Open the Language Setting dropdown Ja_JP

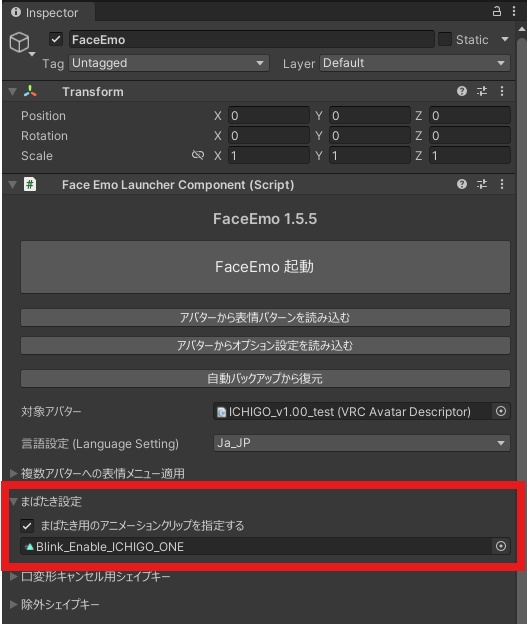361,443
